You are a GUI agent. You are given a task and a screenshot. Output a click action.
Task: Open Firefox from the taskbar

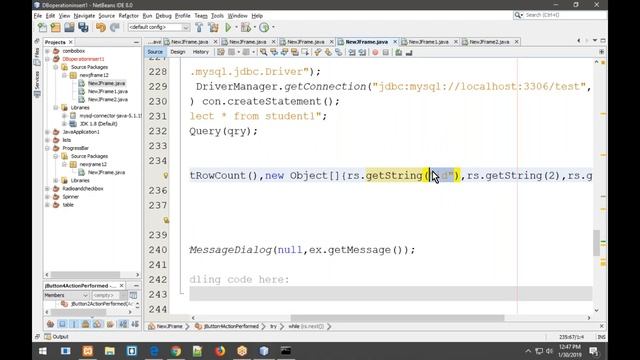(x=220, y=351)
